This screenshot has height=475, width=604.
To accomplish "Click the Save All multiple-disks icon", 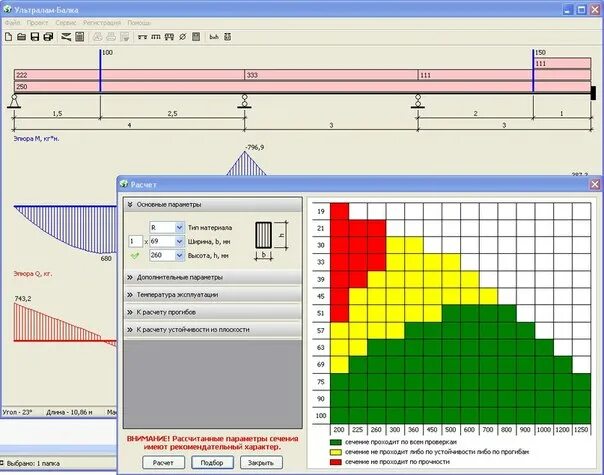I will click(49, 37).
